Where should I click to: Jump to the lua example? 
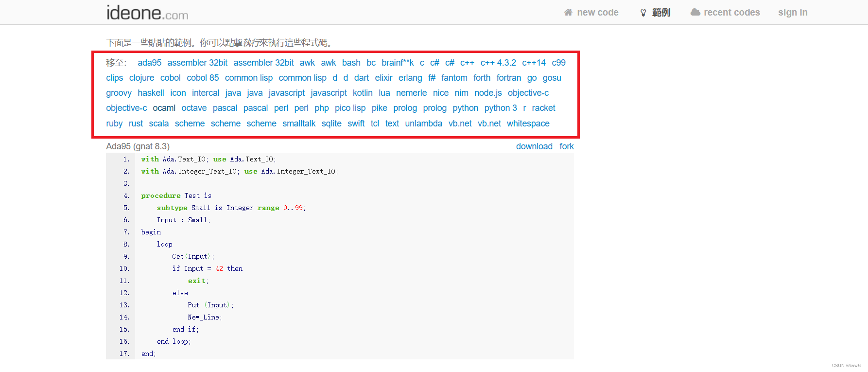click(384, 93)
